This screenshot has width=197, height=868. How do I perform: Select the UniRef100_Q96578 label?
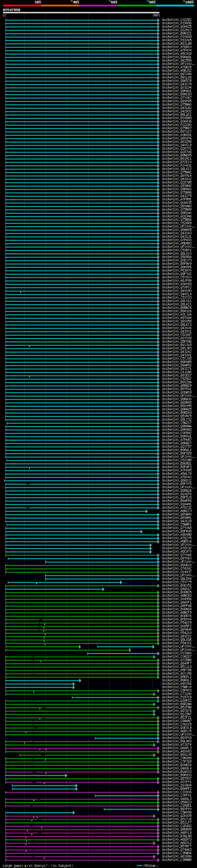(177, 81)
